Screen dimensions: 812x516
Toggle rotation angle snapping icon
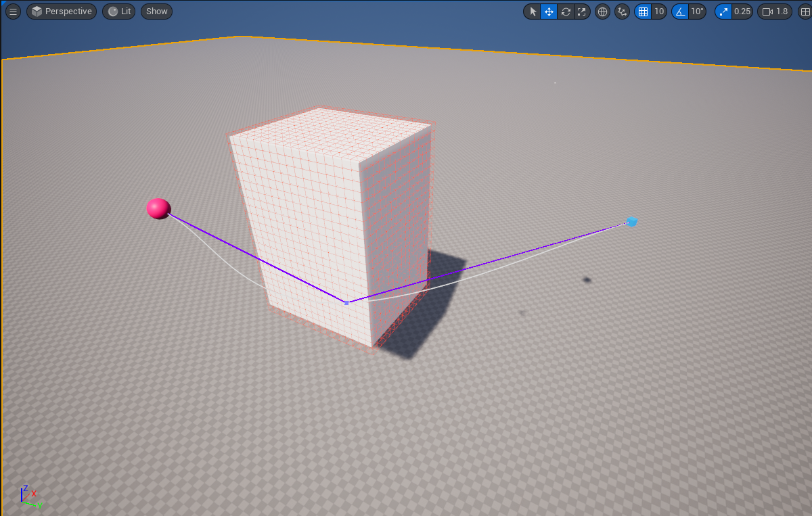680,11
